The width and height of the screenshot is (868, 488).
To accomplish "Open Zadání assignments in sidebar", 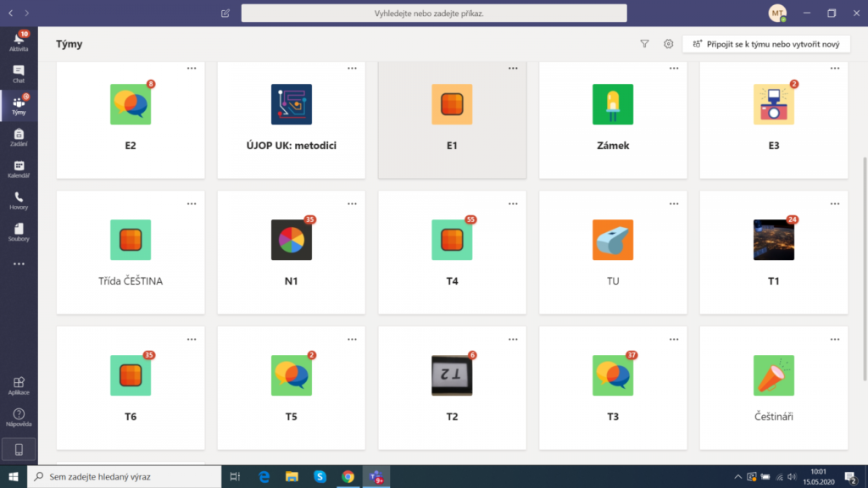I will (19, 136).
